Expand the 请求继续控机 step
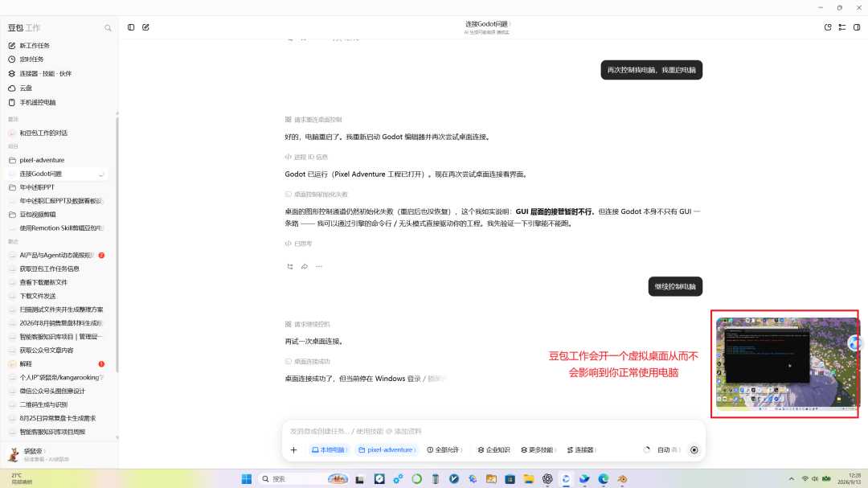 coord(307,324)
